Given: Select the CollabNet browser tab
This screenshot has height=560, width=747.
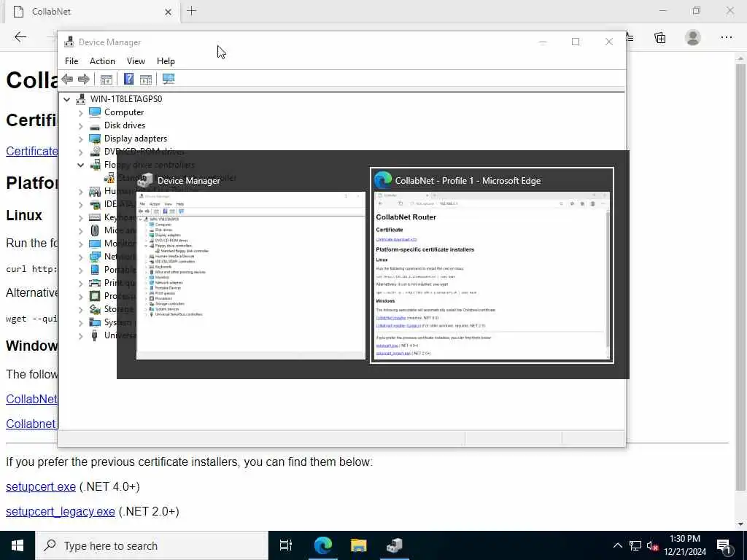Looking at the screenshot, I should click(93, 12).
